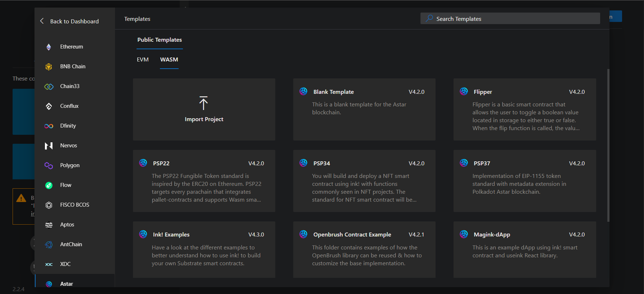Select the green Flow icon
The height and width of the screenshot is (294, 644).
tap(49, 185)
